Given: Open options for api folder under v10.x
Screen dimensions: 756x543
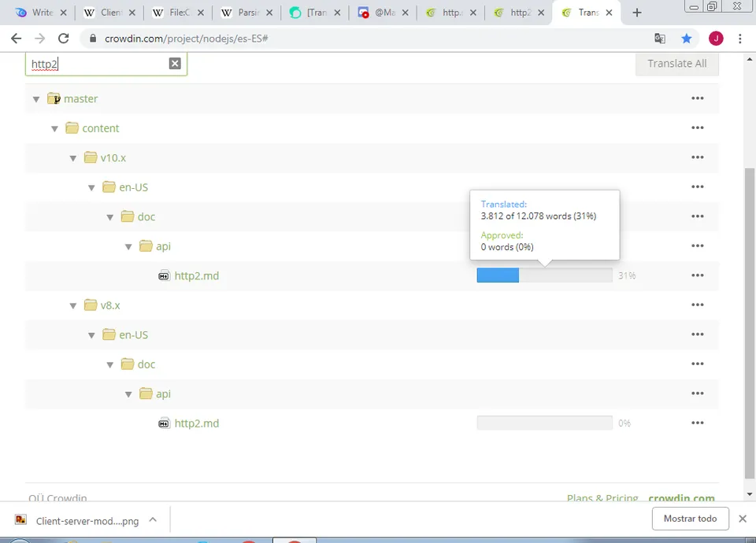Looking at the screenshot, I should click(697, 246).
